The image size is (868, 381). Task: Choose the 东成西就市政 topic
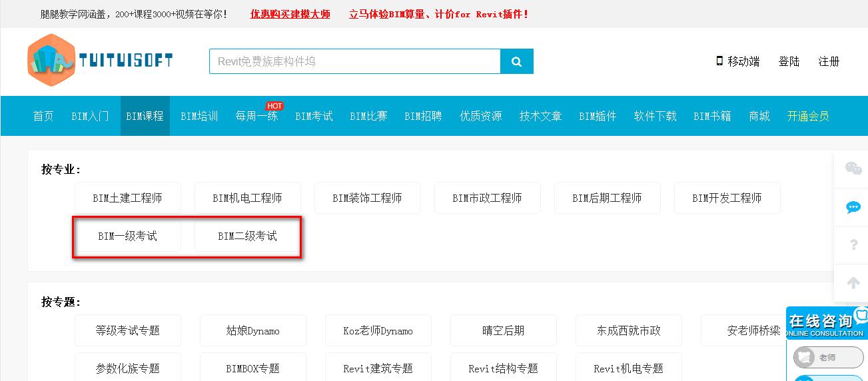(x=629, y=330)
